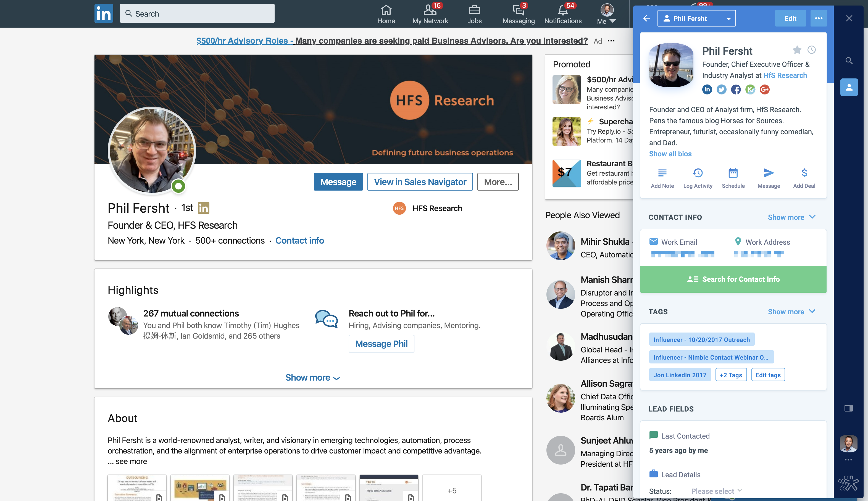Mark Phil Fersht as important with star
This screenshot has width=868, height=501.
coord(797,50)
